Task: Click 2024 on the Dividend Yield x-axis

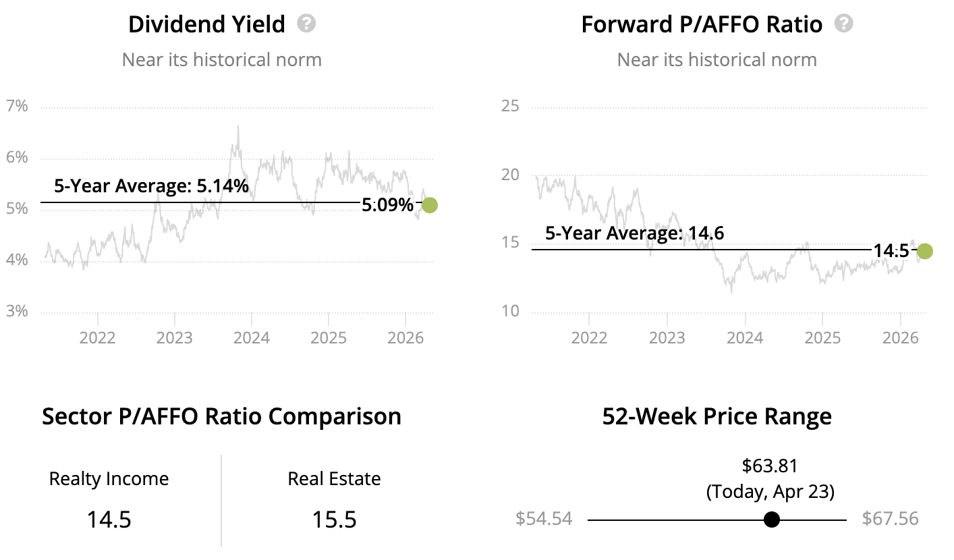Action: [x=251, y=337]
